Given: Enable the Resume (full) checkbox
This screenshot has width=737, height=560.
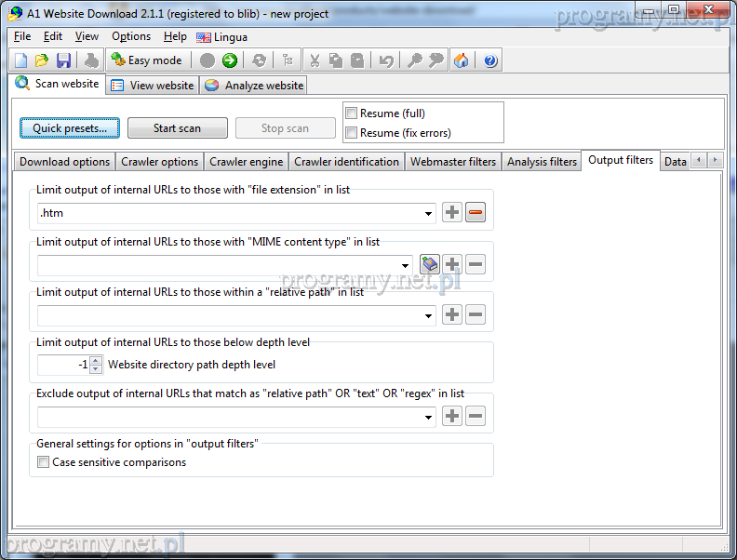Looking at the screenshot, I should (x=352, y=113).
